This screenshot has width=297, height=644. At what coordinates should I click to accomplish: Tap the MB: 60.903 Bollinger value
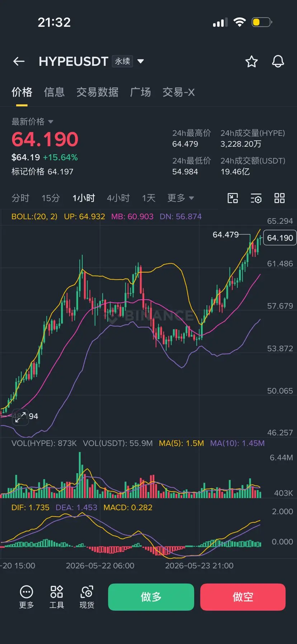132,217
